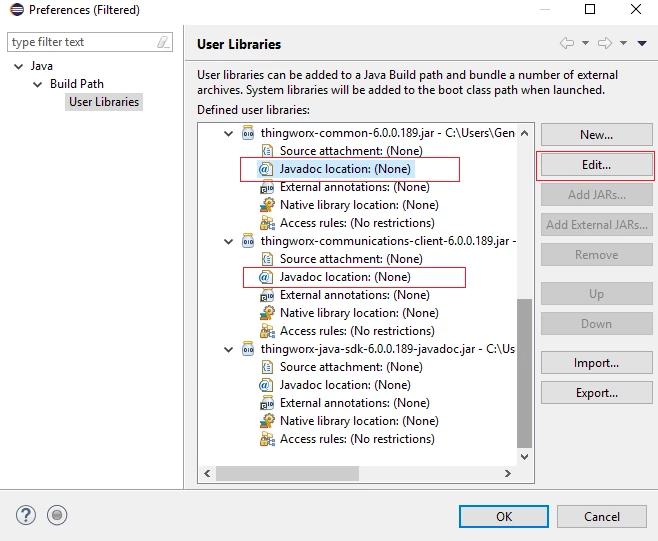This screenshot has width=658, height=541.
Task: Click the Import... button
Action: tap(596, 363)
